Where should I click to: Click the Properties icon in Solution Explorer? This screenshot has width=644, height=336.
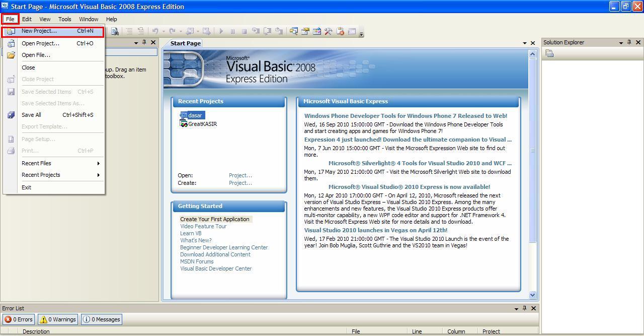pos(549,54)
